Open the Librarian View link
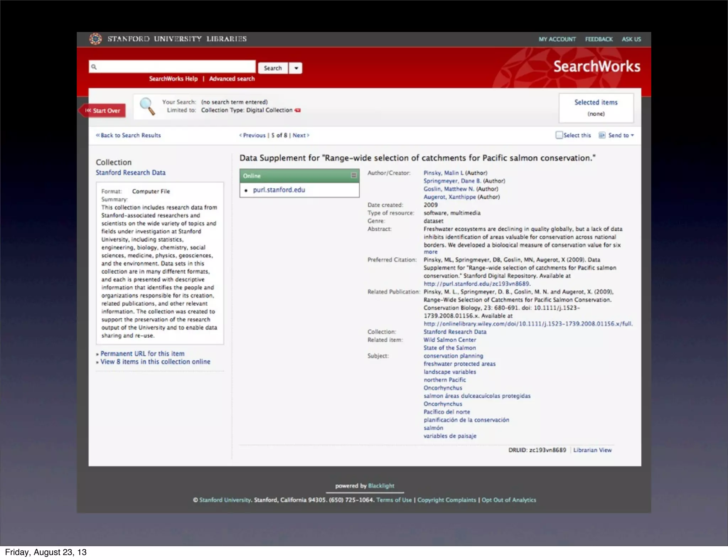The width and height of the screenshot is (728, 560). [592, 450]
